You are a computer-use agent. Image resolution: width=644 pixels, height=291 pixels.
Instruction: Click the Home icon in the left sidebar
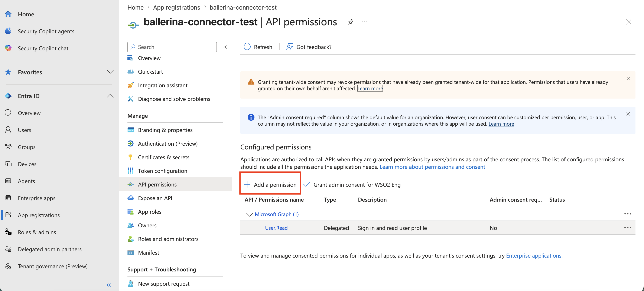click(x=8, y=14)
